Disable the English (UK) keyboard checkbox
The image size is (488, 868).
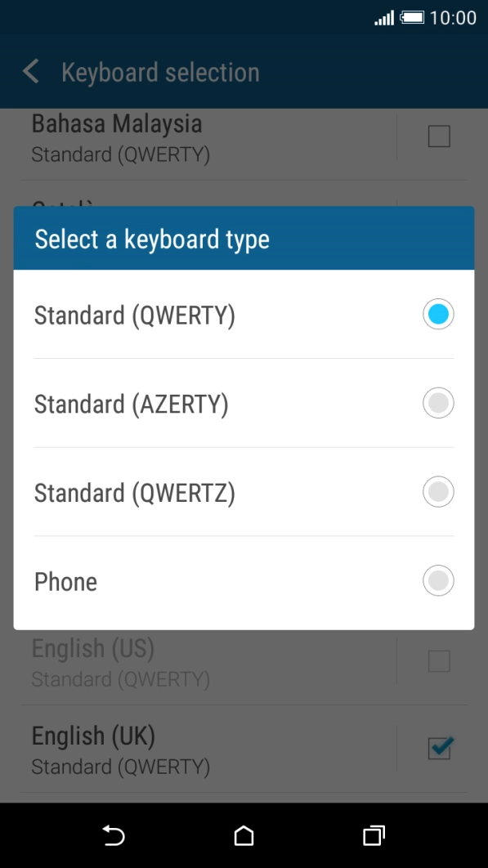pyautogui.click(x=439, y=748)
